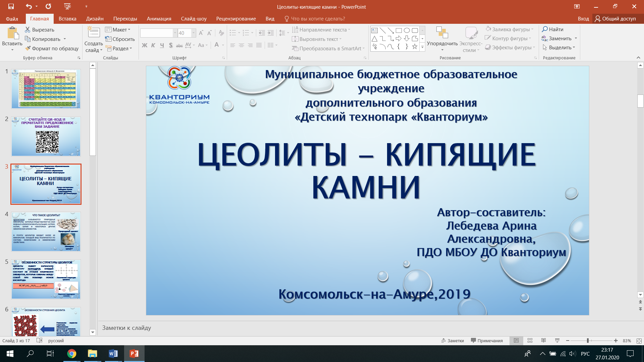The width and height of the screenshot is (644, 362).
Task: Click Format Painter (Формат по образцу)
Action: pos(52,49)
